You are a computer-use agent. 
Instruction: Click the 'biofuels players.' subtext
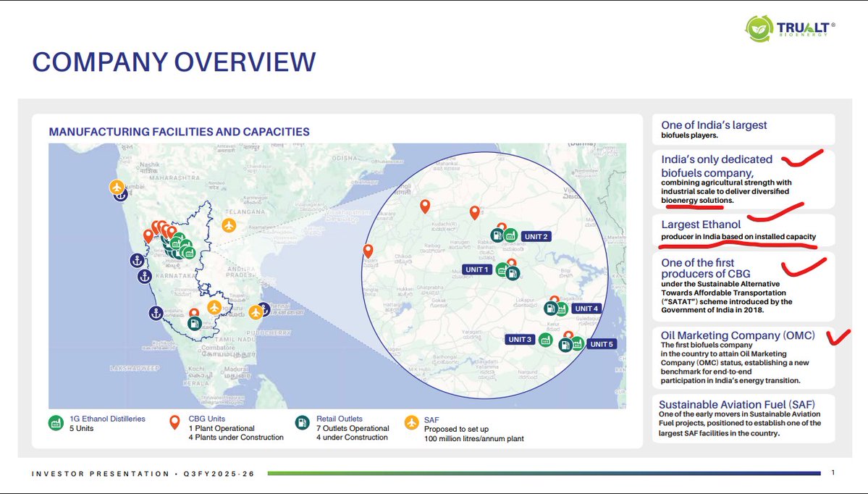tap(689, 135)
